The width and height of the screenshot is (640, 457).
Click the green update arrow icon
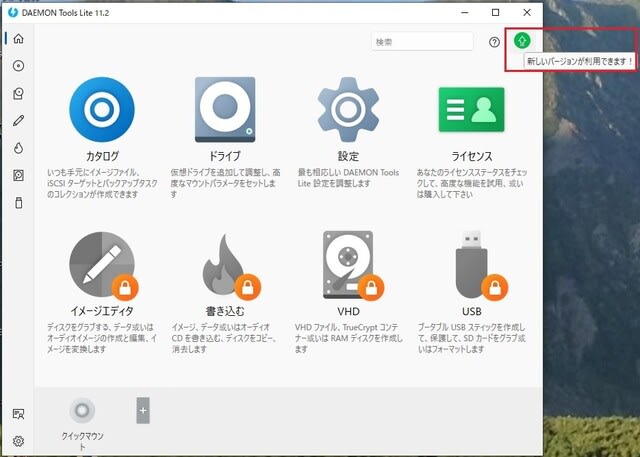click(x=522, y=40)
